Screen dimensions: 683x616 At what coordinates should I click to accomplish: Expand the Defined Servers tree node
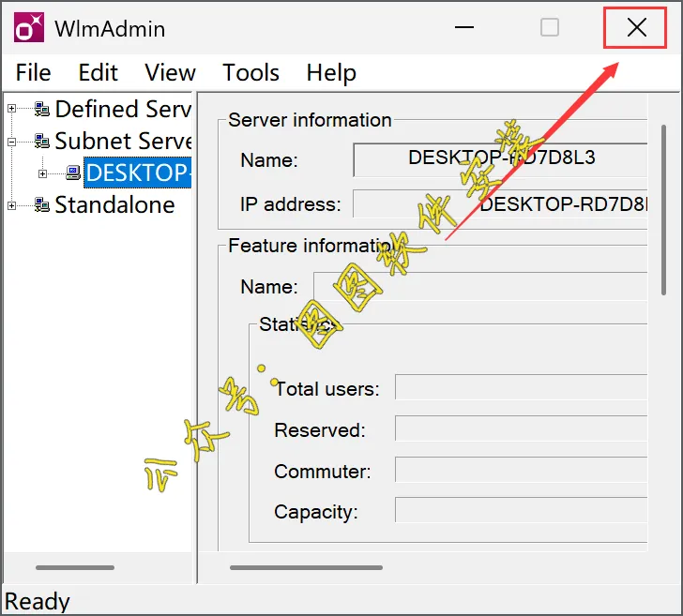(x=12, y=109)
